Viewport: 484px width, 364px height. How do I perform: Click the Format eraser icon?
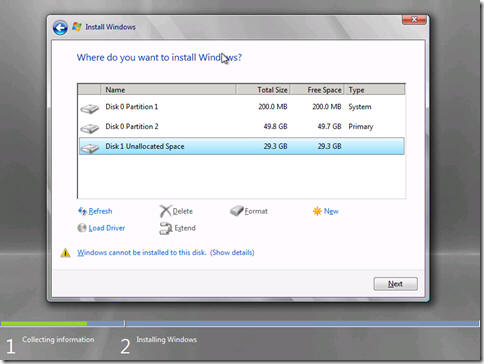237,210
